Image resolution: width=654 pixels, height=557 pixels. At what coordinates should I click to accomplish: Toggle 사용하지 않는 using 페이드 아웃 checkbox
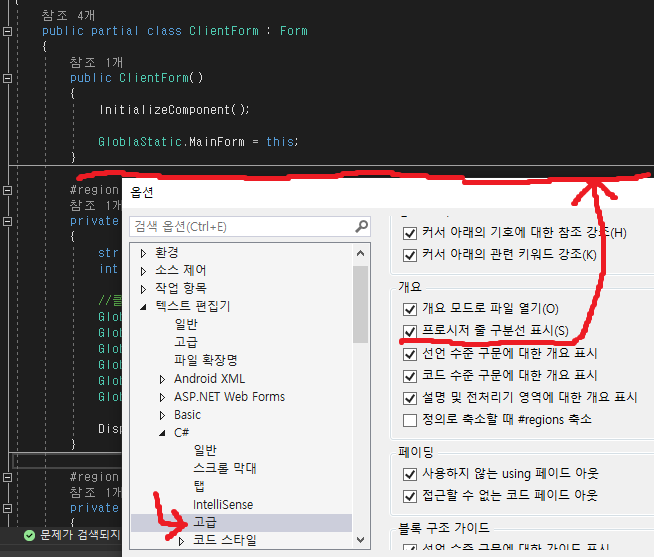click(x=410, y=474)
